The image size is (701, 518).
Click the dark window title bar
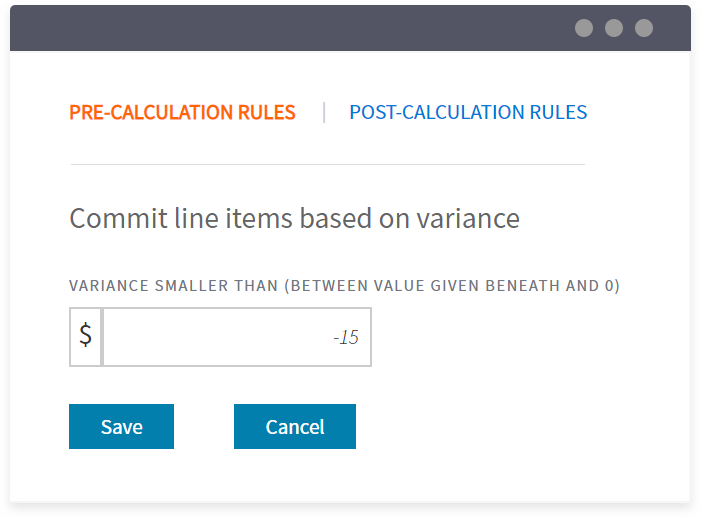pos(300,28)
